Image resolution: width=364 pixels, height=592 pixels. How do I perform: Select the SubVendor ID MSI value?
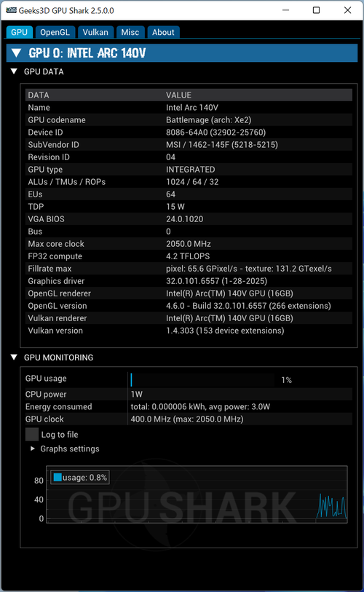(x=221, y=145)
